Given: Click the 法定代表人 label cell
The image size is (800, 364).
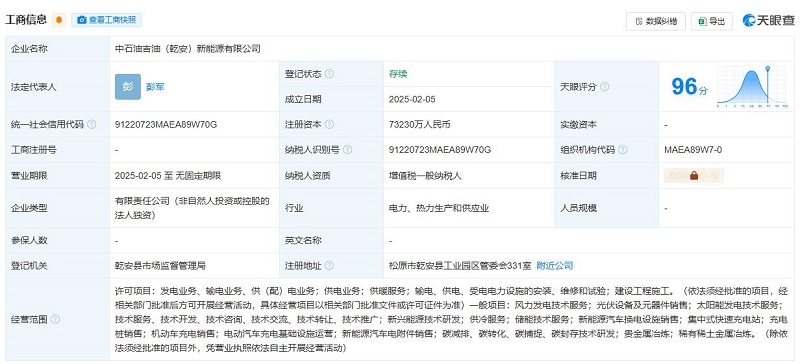Looking at the screenshot, I should click(x=58, y=87).
